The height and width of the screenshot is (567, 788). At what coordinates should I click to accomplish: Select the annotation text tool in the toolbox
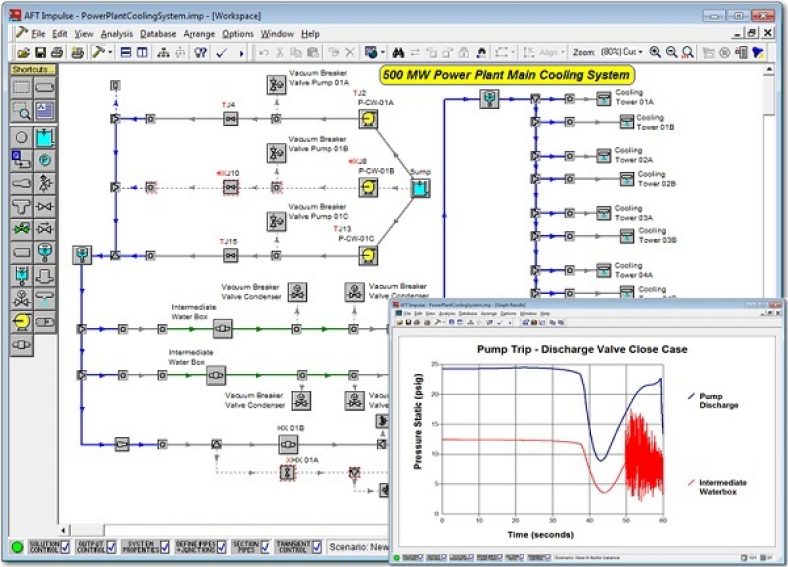click(x=45, y=111)
